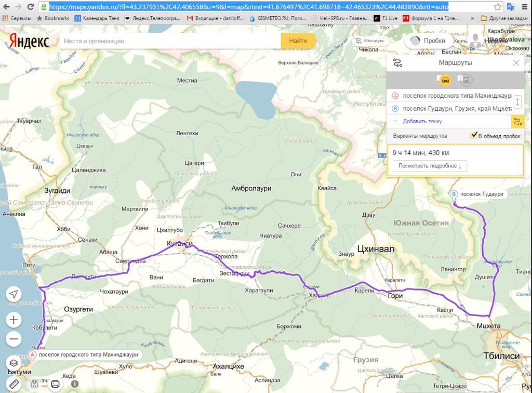Open Сервисы apps bookmark

[x=17, y=18]
